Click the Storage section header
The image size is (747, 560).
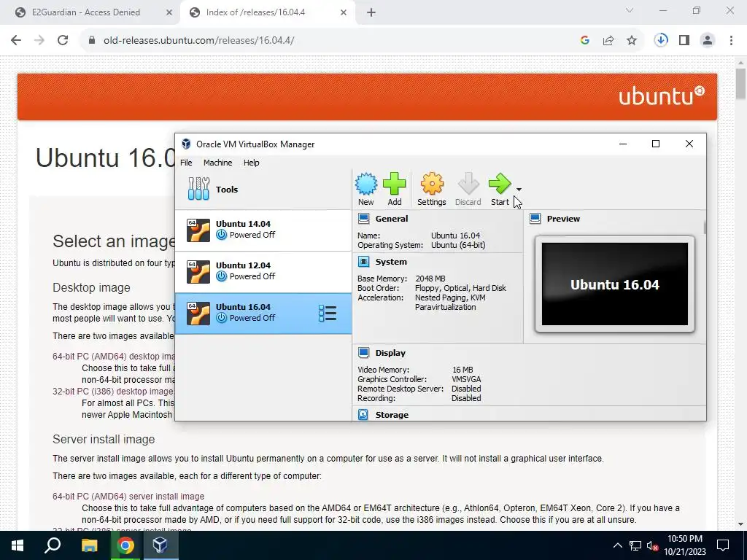392,415
